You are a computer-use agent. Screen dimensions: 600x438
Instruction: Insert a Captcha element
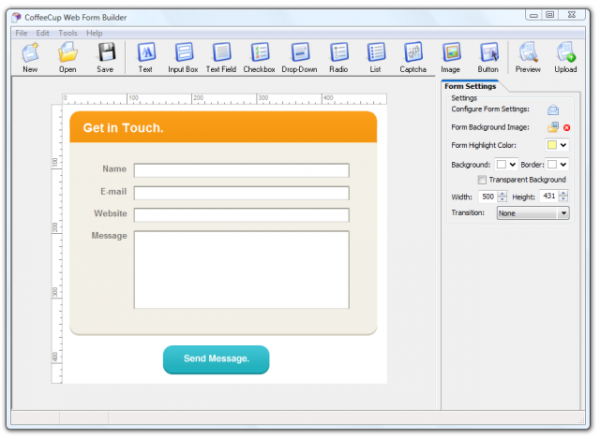pyautogui.click(x=413, y=57)
